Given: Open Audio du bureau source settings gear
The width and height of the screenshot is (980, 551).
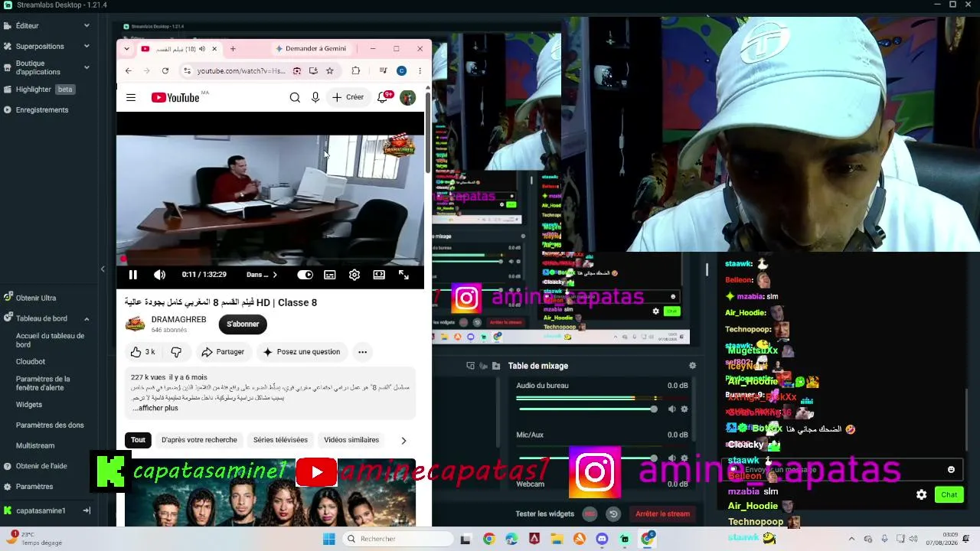Looking at the screenshot, I should coord(684,409).
